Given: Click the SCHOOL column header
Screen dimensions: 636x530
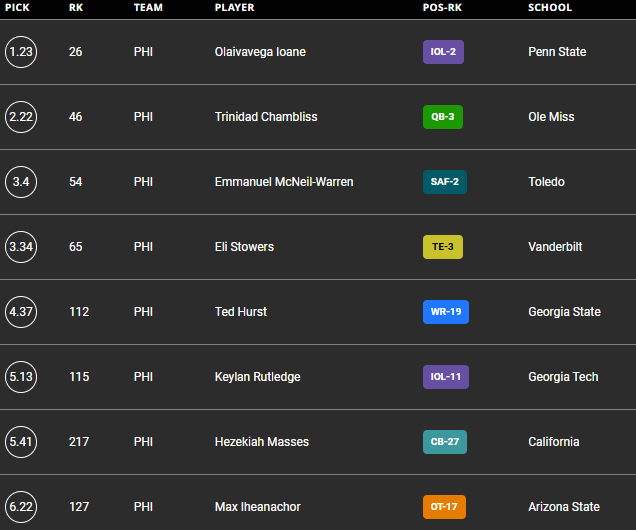Looking at the screenshot, I should click(x=550, y=8).
